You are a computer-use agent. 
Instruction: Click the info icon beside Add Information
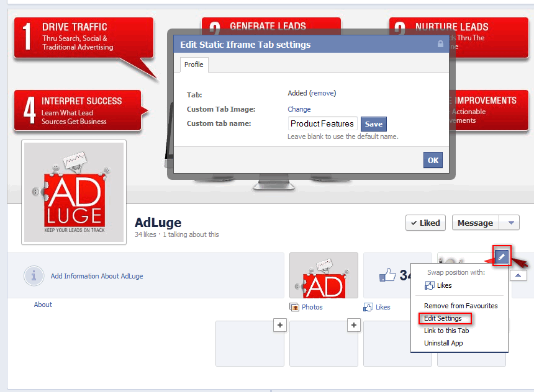34,275
